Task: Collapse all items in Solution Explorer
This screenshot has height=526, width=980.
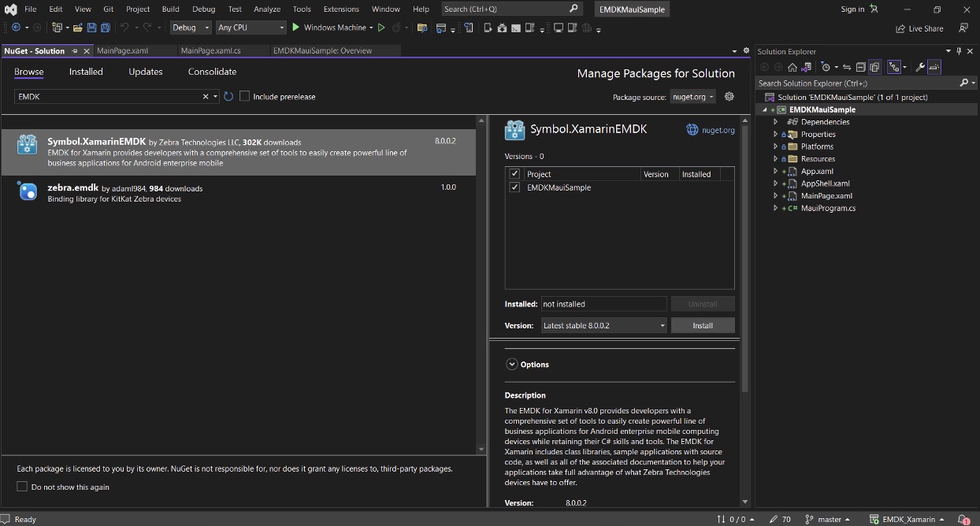Action: tap(860, 68)
